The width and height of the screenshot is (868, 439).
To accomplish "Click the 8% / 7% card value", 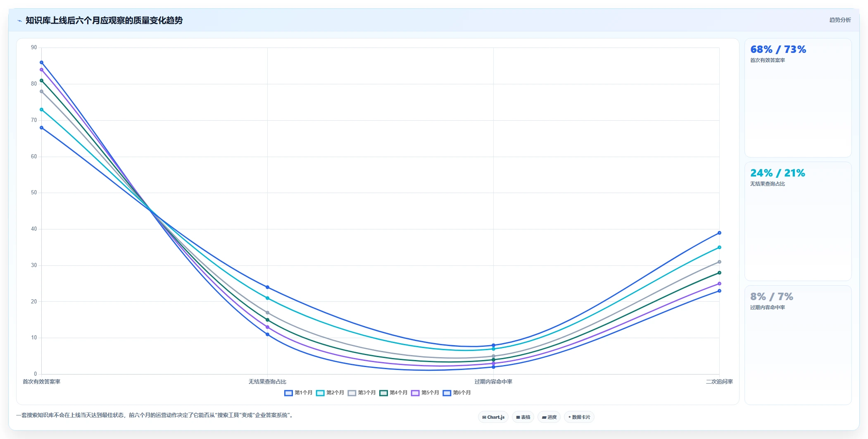I will [x=771, y=297].
